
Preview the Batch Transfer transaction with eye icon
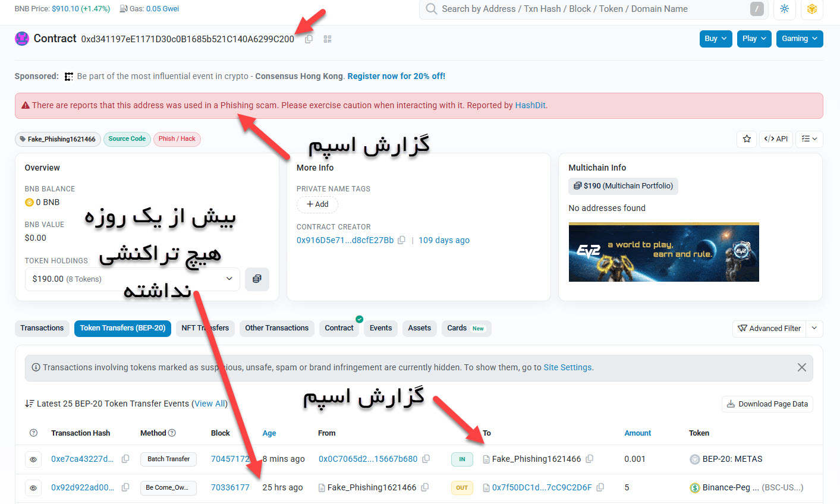pos(33,458)
